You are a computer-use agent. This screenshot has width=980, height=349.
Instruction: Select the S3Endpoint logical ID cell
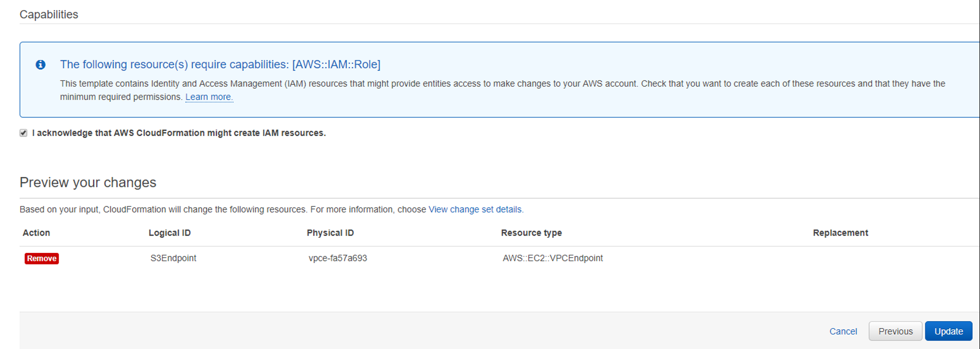pos(173,258)
